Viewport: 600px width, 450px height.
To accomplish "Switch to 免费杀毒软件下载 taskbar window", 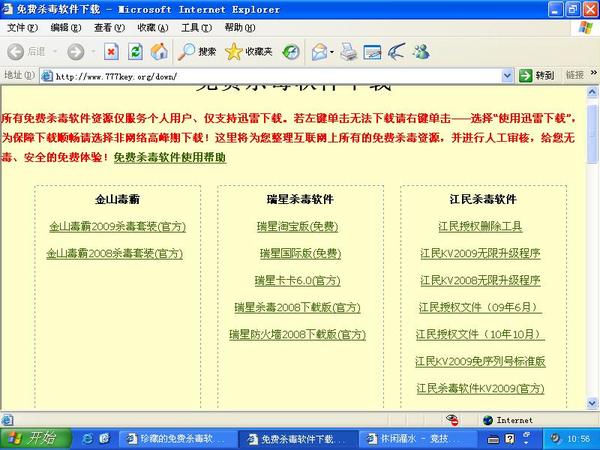I will pos(297,439).
